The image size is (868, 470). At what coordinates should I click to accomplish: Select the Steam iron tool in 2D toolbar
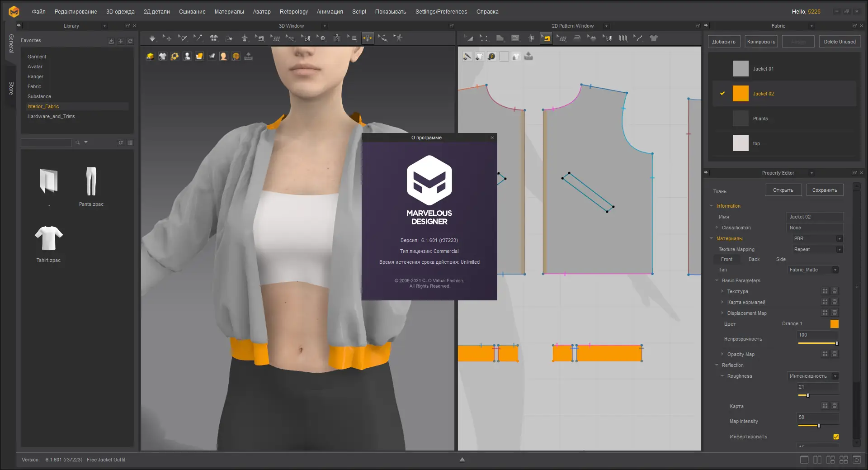577,38
